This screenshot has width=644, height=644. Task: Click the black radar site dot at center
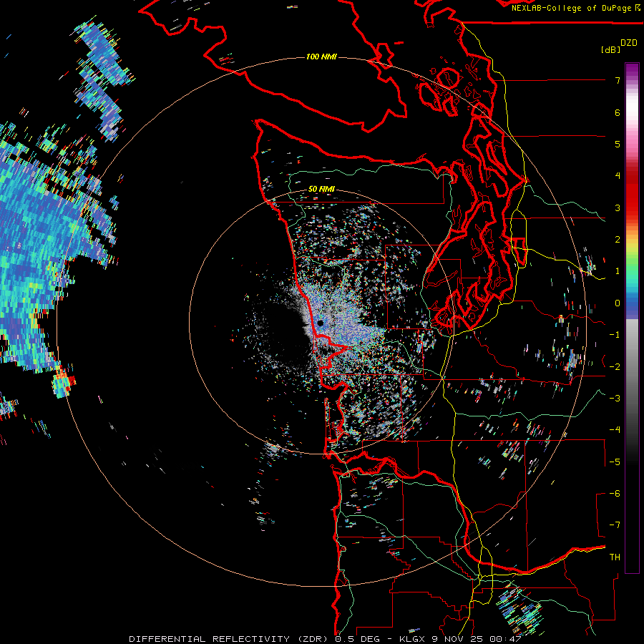tap(321, 323)
